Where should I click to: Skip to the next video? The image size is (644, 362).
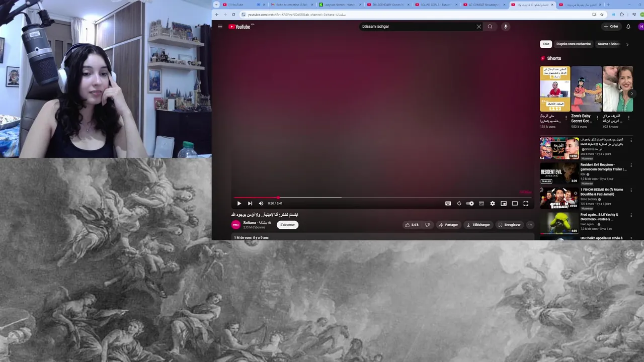(x=250, y=204)
